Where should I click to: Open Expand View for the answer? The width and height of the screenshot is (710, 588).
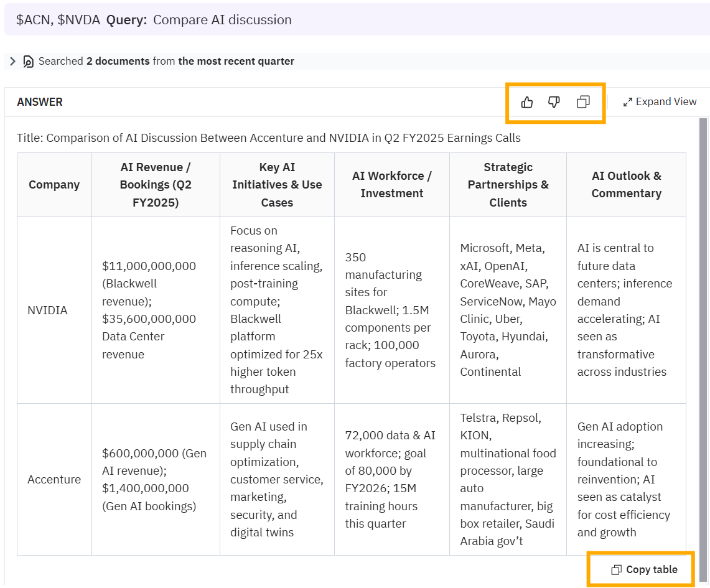click(660, 102)
